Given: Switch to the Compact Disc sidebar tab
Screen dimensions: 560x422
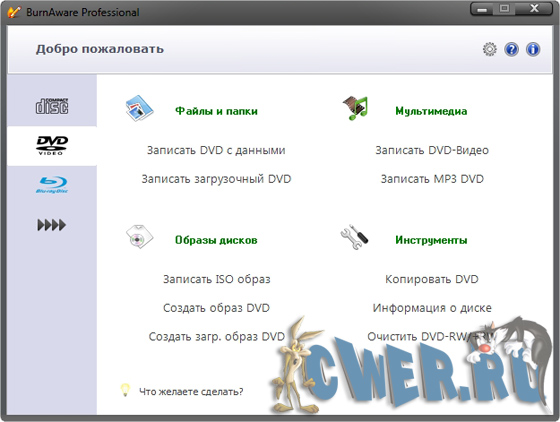Looking at the screenshot, I should point(52,106).
